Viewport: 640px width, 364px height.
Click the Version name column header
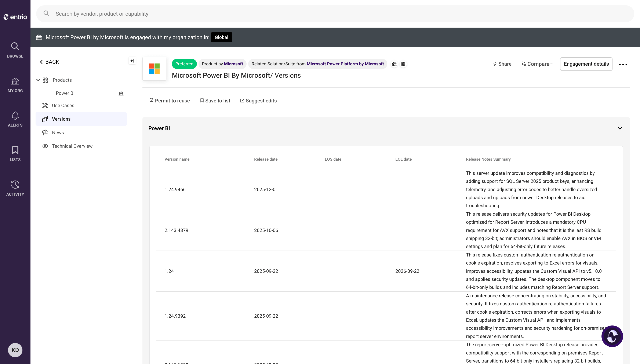pyautogui.click(x=177, y=159)
